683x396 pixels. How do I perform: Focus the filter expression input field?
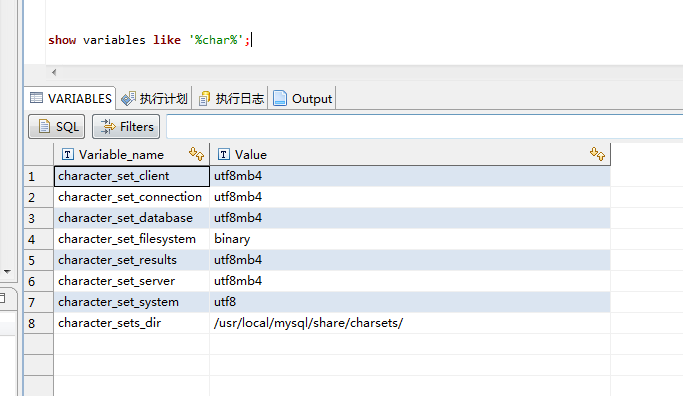425,127
